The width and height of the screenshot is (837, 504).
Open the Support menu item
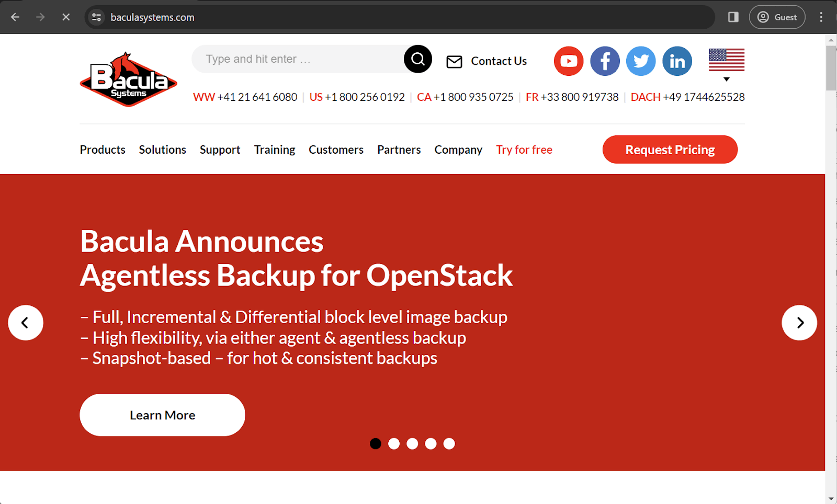click(220, 150)
